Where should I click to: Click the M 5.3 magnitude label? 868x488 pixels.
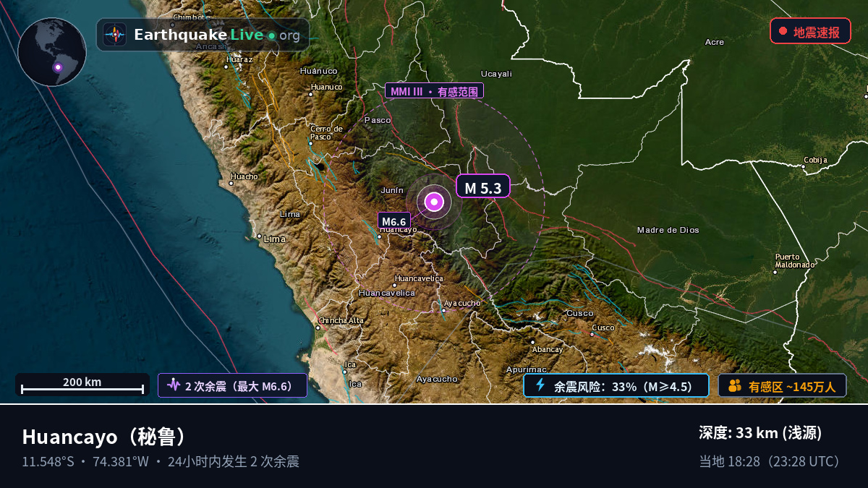482,187
